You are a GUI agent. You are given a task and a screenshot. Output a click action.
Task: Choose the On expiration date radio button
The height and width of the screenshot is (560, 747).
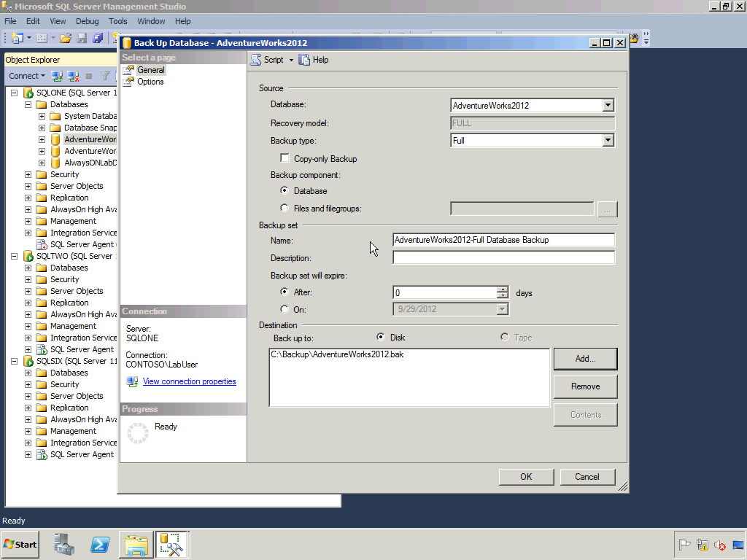[285, 308]
